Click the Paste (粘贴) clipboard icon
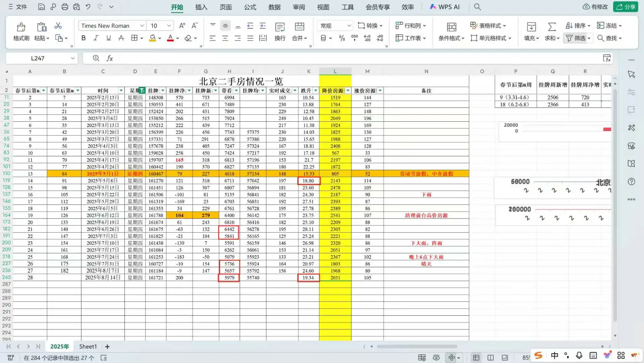The width and height of the screenshot is (644, 363). (42, 27)
